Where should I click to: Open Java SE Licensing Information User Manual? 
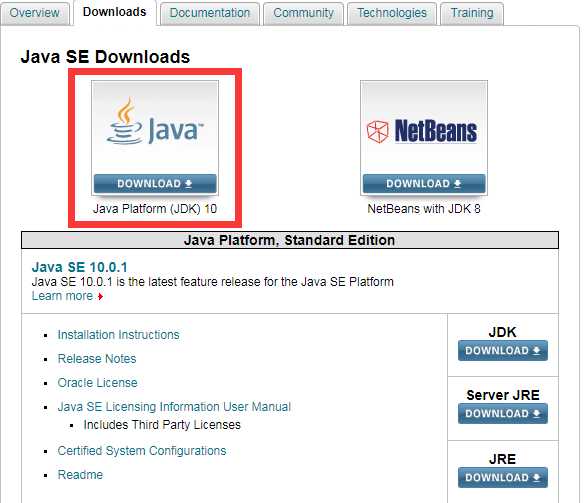click(x=174, y=407)
